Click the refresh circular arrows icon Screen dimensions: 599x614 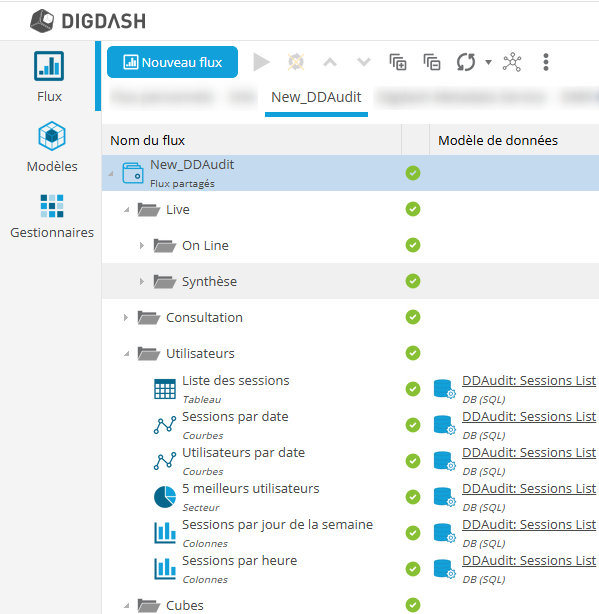click(x=466, y=62)
